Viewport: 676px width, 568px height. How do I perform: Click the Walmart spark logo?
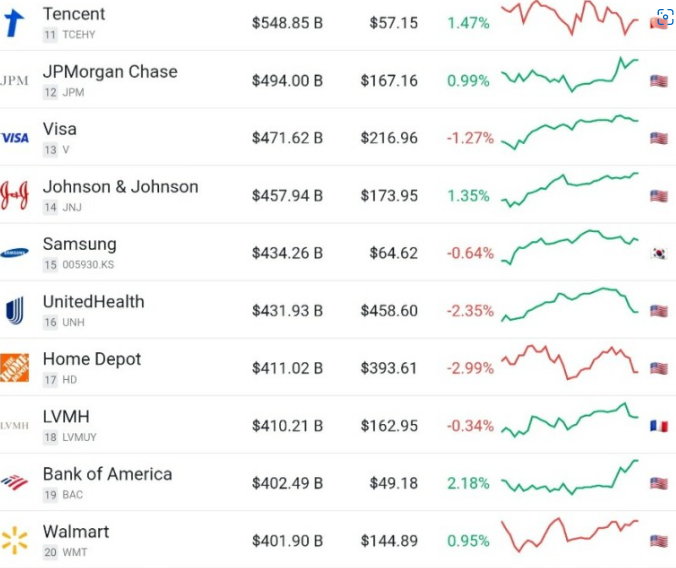click(x=15, y=541)
